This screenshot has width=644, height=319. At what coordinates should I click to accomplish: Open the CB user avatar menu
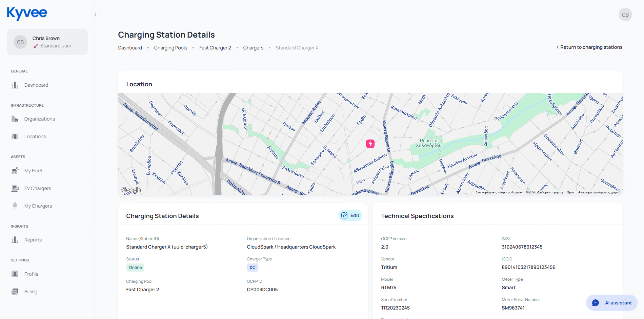coord(625,15)
